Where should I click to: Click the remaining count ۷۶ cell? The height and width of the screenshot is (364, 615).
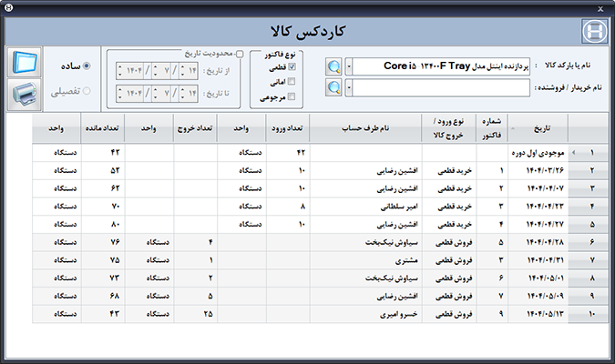pos(103,242)
